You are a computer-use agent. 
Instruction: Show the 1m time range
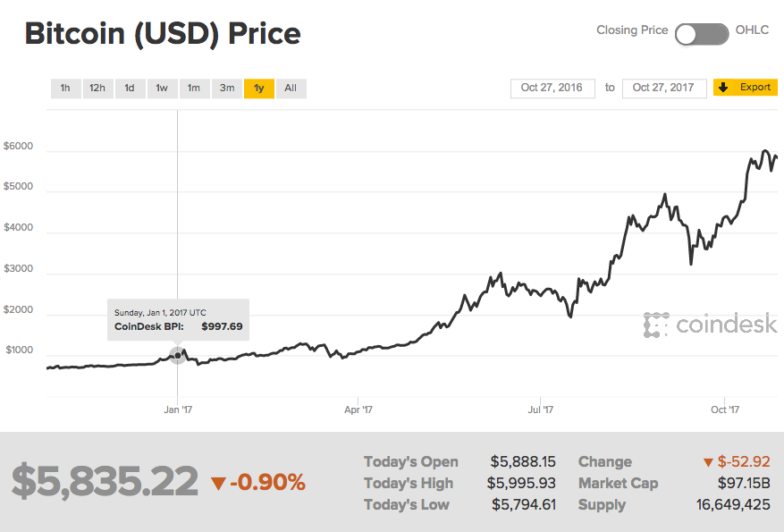(x=194, y=88)
